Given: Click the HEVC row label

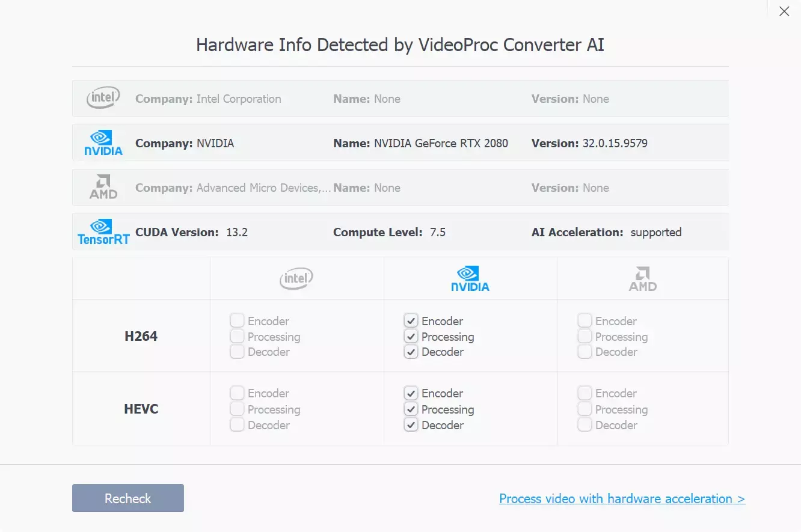Looking at the screenshot, I should [x=141, y=409].
